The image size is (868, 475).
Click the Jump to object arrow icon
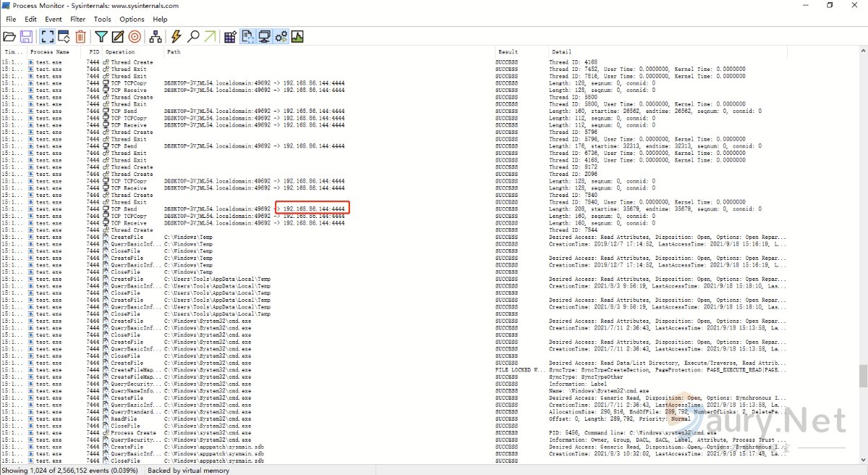pos(210,36)
